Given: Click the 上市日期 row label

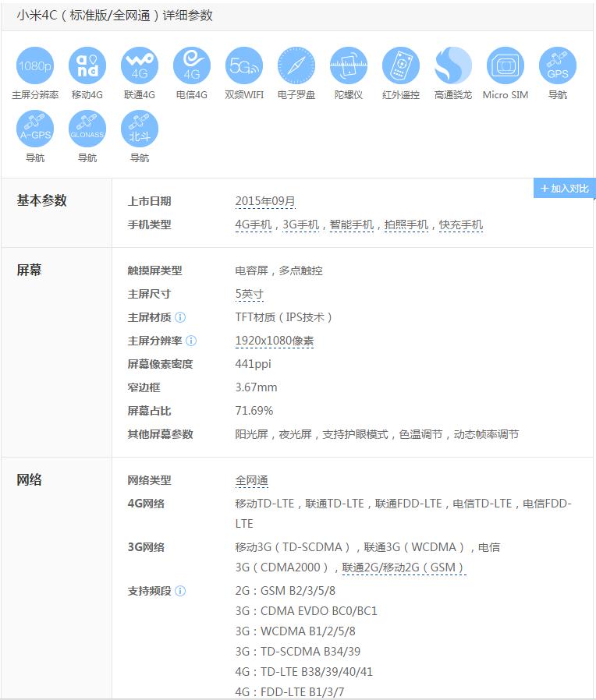Looking at the screenshot, I should coord(149,201).
